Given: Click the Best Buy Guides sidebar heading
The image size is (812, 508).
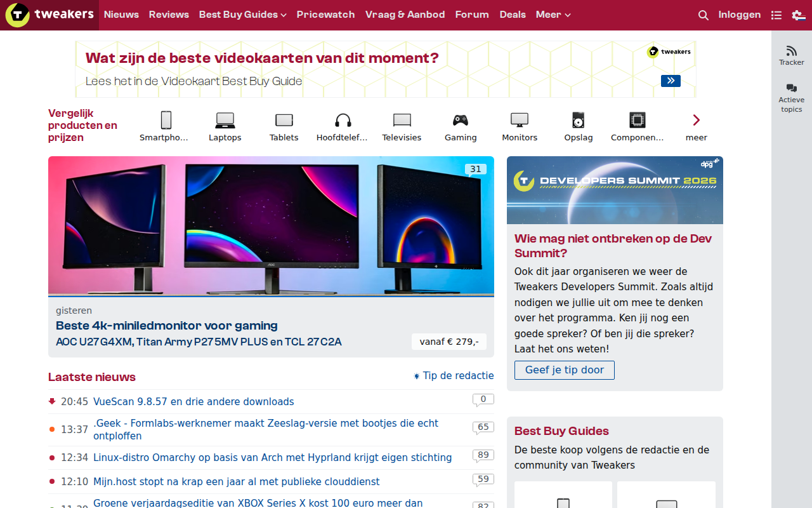Looking at the screenshot, I should click(x=561, y=431).
